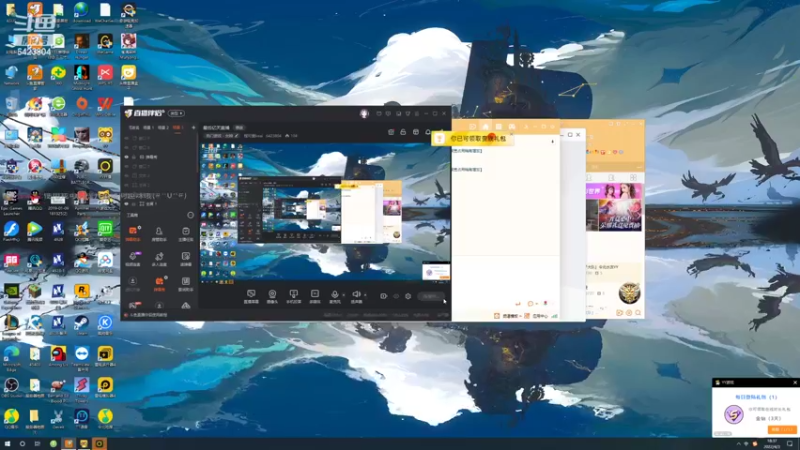The image size is (800, 450).
Task: Click the round badge avatar in YY window
Action: (x=629, y=292)
